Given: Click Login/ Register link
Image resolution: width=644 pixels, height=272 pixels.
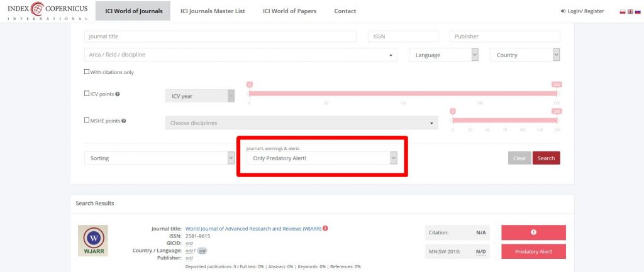Looking at the screenshot, I should (582, 11).
